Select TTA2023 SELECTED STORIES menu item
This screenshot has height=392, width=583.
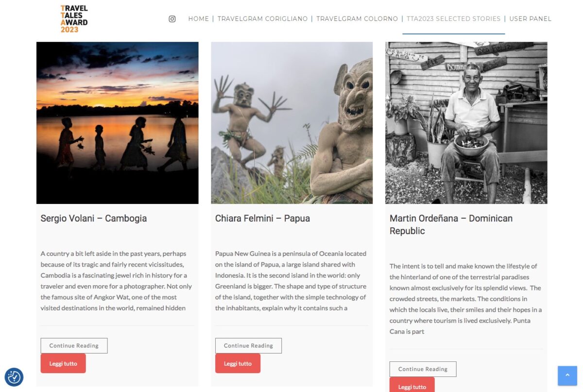[x=453, y=19]
